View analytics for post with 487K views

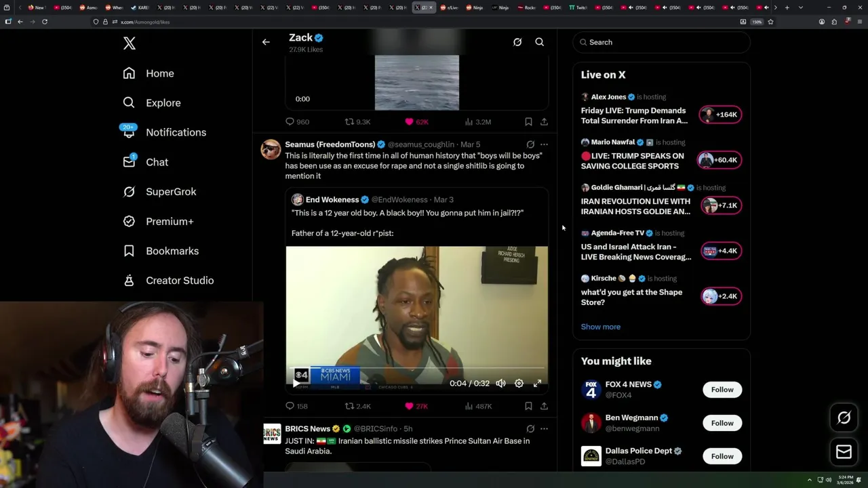click(478, 407)
